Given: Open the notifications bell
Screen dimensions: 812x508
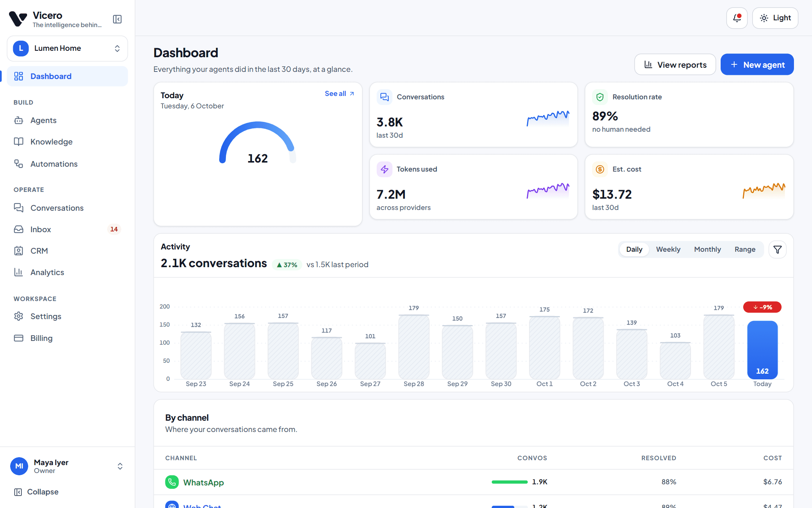Looking at the screenshot, I should 737,18.
